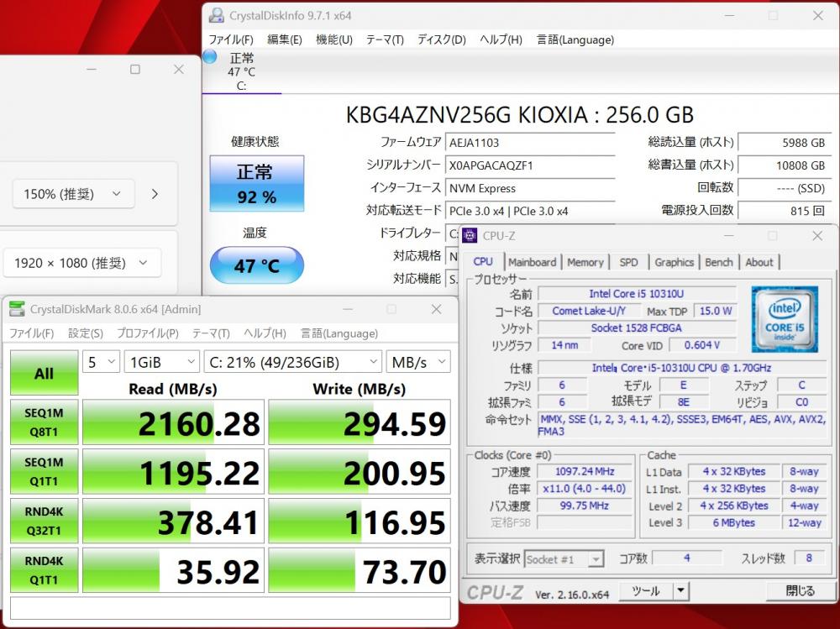Open the 1920 × 1080 (推奨) resolution dropdown
Image resolution: width=840 pixels, height=629 pixels.
(82, 263)
